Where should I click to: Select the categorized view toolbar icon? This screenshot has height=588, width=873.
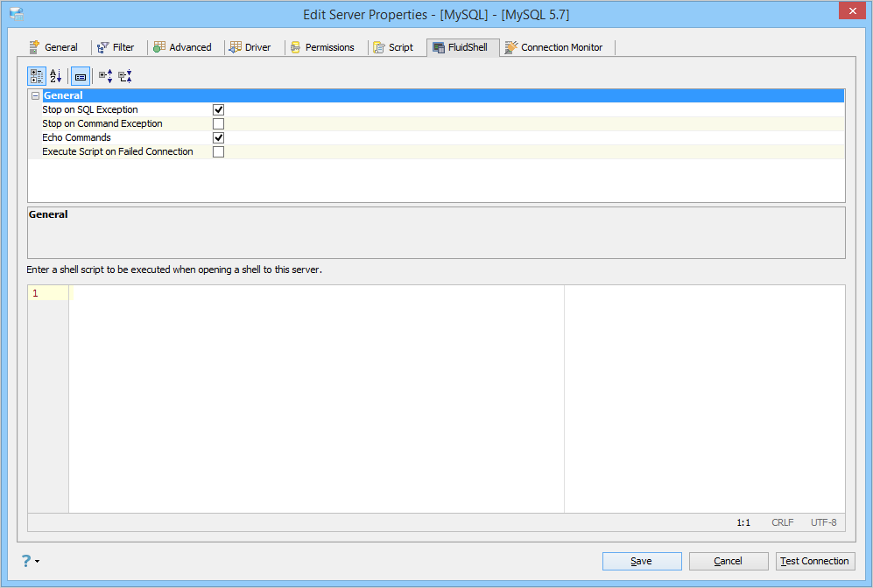point(37,76)
